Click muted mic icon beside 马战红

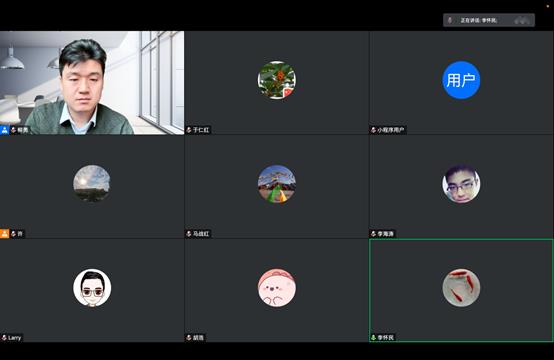click(x=189, y=234)
